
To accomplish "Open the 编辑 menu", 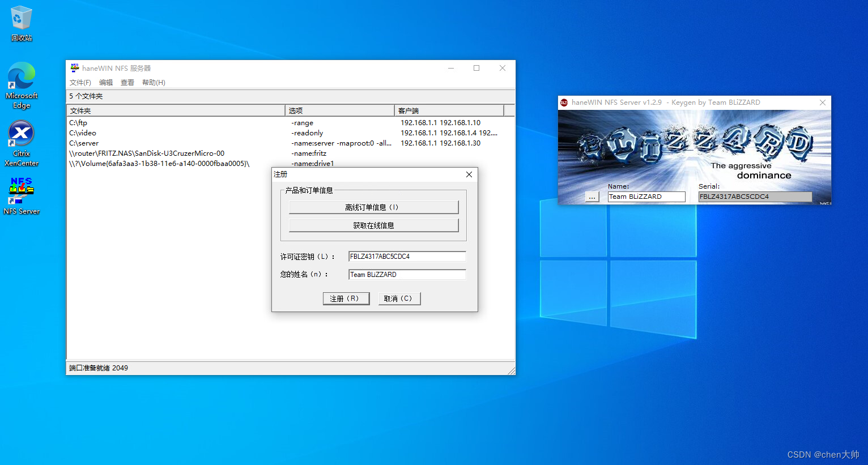I will [106, 83].
